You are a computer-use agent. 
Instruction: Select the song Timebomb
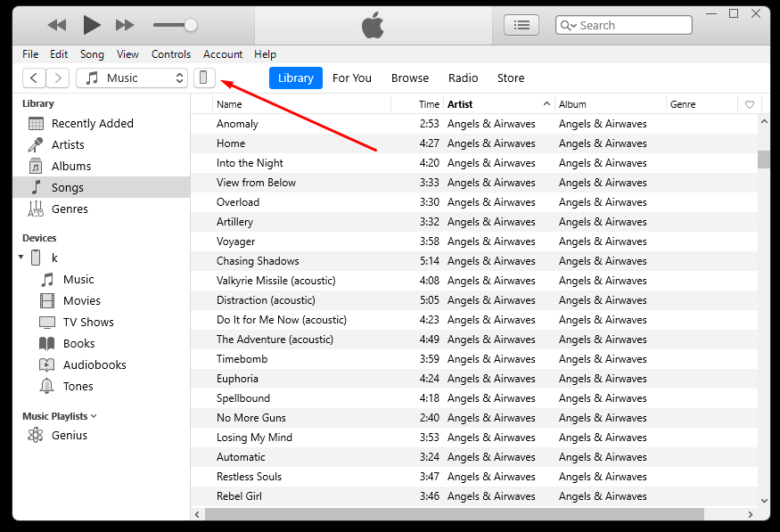474,359
